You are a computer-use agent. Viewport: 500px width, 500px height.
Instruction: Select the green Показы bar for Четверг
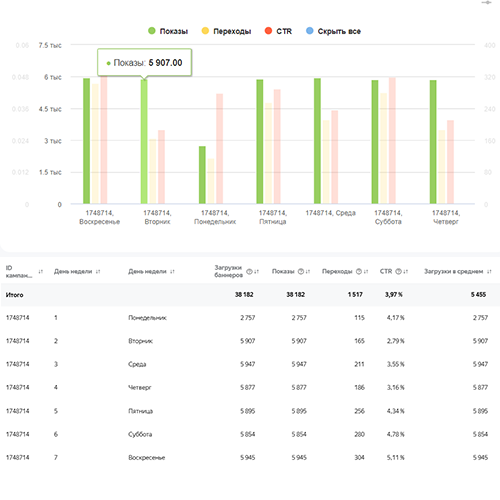(433, 142)
